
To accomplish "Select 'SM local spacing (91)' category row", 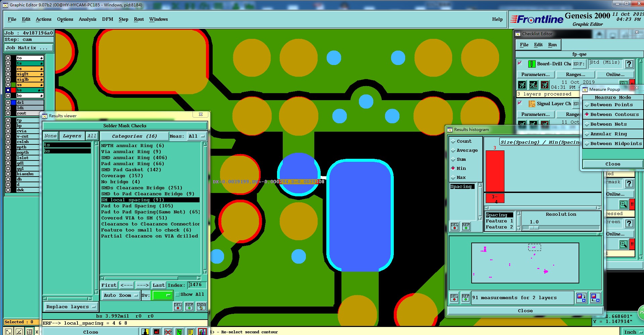I will (x=150, y=200).
